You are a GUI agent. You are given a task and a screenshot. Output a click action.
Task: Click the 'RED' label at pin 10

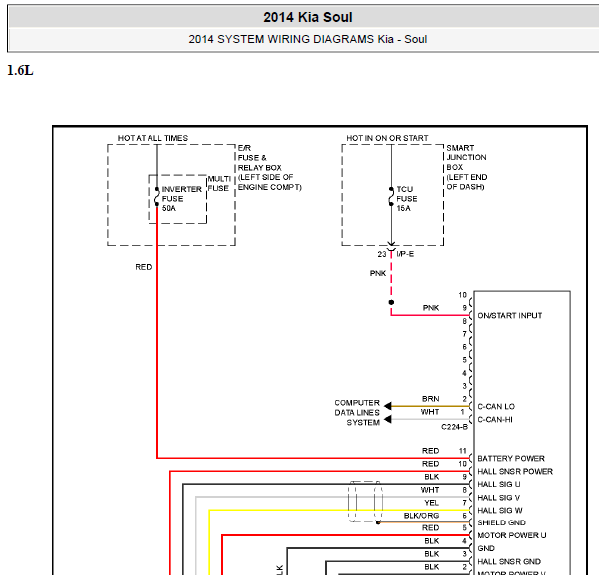point(431,464)
